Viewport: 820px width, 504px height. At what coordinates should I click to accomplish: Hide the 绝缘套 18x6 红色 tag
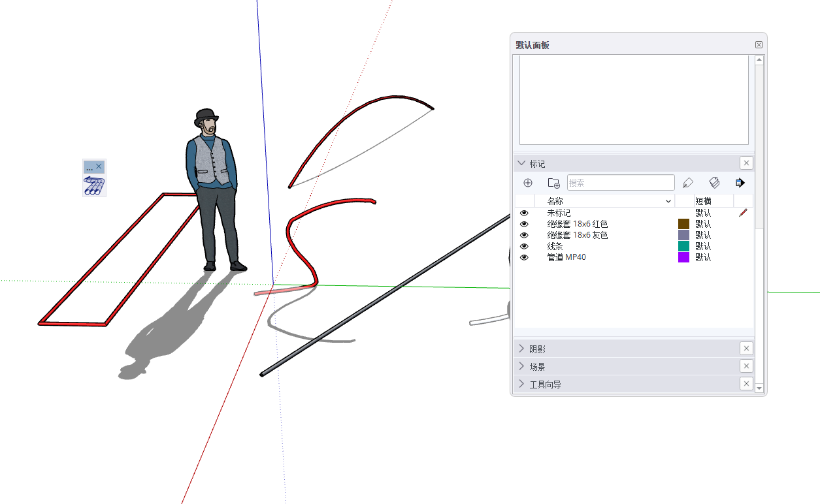[523, 224]
